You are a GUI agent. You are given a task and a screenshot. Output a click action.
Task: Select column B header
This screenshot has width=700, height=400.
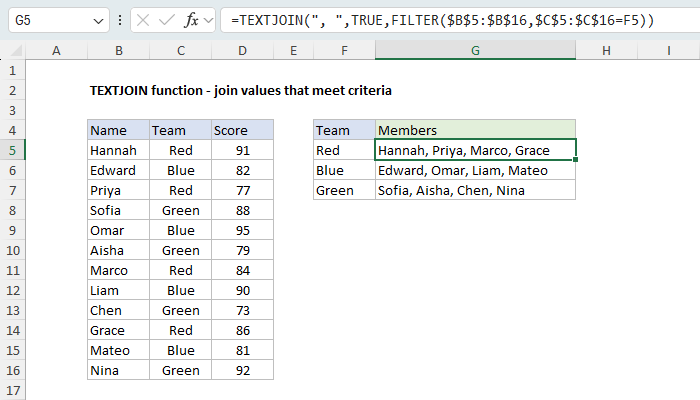pos(118,50)
